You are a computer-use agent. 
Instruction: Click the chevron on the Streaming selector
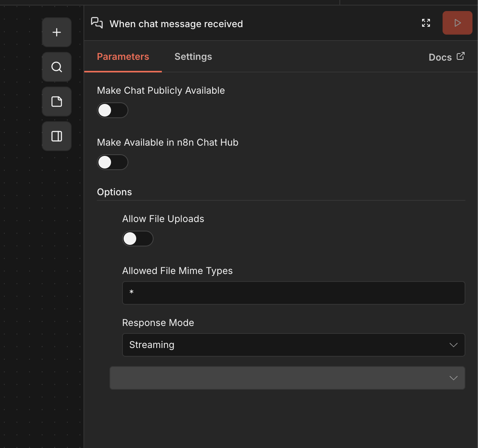[453, 345]
